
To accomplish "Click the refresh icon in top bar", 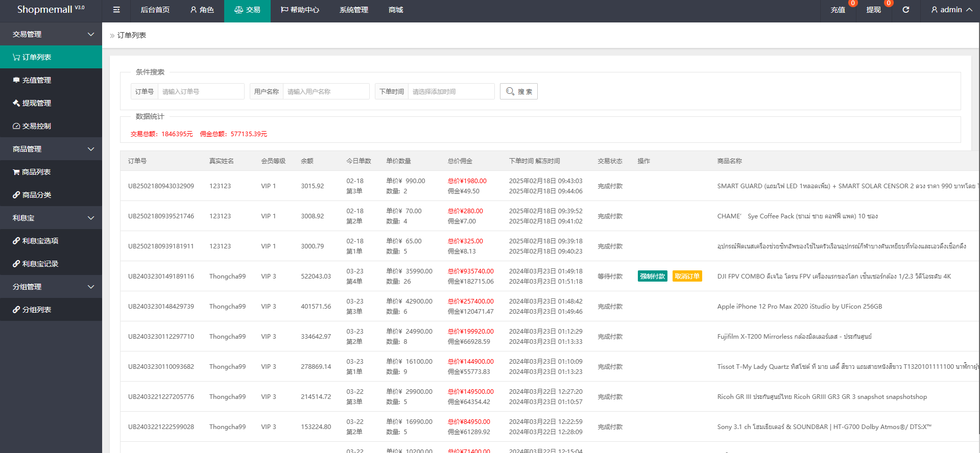I will point(905,10).
